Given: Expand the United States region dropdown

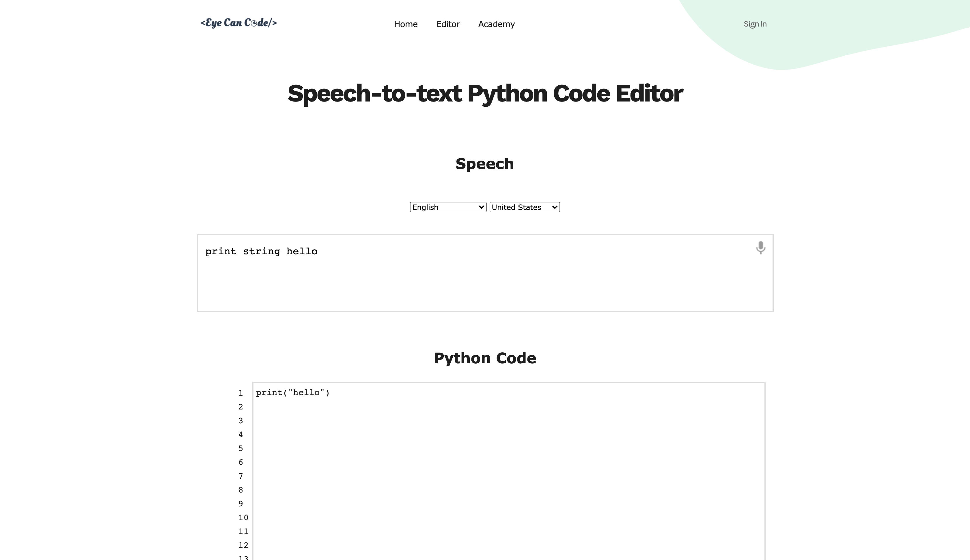Looking at the screenshot, I should pyautogui.click(x=524, y=207).
